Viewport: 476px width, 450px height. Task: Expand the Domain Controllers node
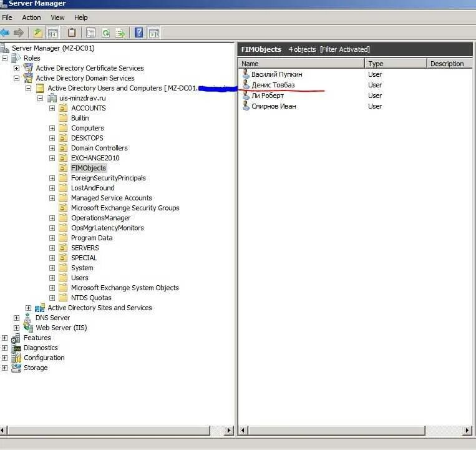tap(52, 148)
